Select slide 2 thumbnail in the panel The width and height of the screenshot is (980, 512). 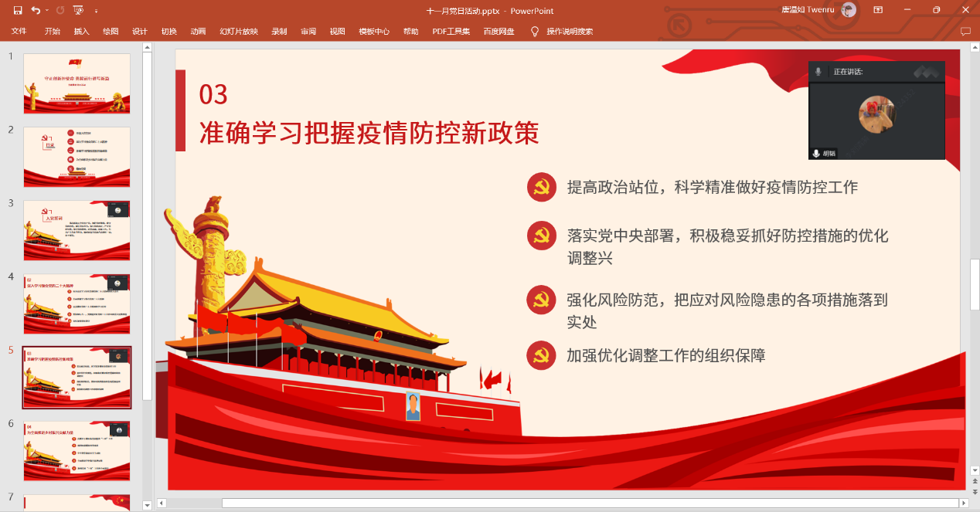(x=77, y=157)
